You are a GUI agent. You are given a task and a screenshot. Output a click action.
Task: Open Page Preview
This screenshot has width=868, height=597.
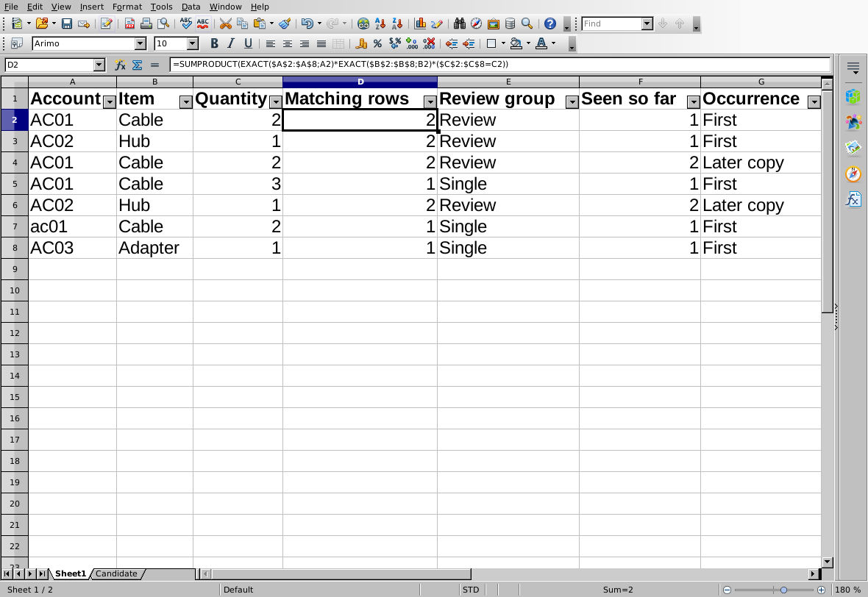(x=163, y=24)
